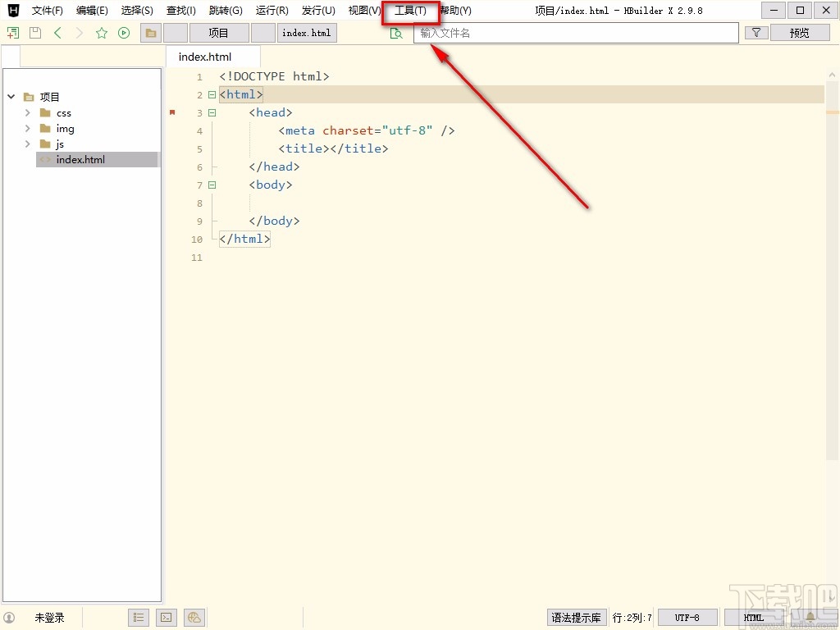Select index.html in project tree
This screenshot has width=840, height=630.
click(x=97, y=160)
